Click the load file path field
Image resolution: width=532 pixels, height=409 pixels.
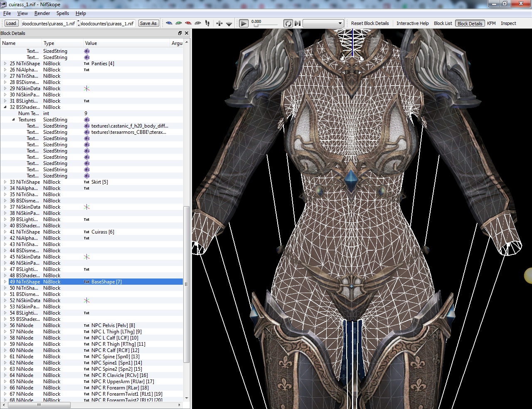(48, 23)
